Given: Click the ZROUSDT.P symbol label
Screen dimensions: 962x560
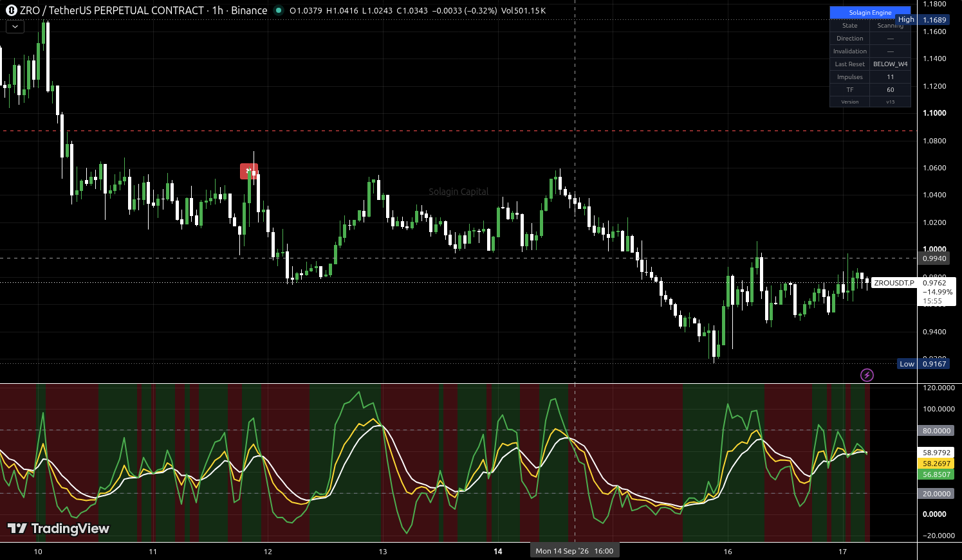Looking at the screenshot, I should (x=894, y=283).
